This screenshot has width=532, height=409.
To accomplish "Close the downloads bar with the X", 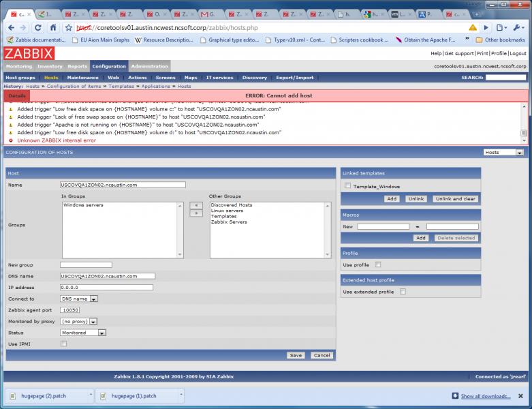I will 520,396.
